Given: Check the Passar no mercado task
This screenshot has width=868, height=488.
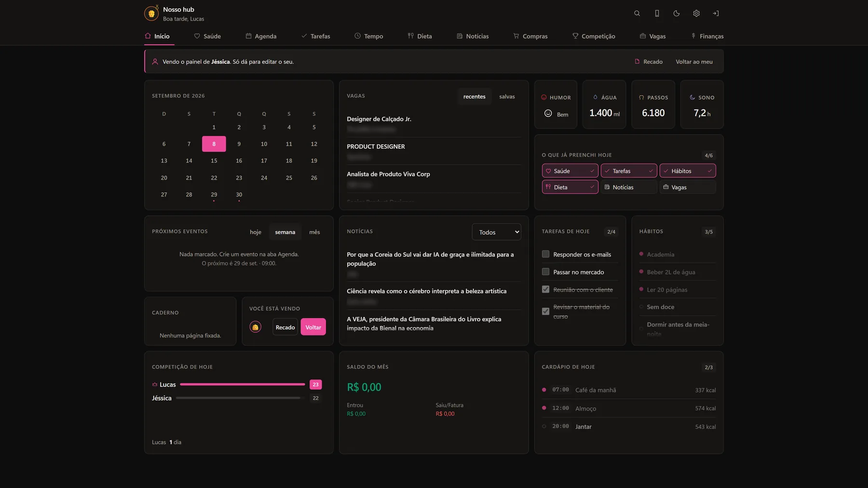Looking at the screenshot, I should pos(545,272).
